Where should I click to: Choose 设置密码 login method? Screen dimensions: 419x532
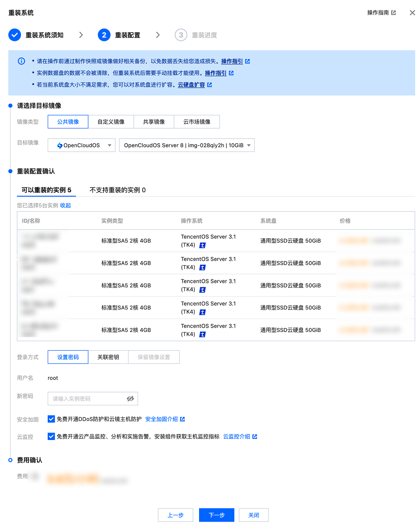(x=68, y=357)
